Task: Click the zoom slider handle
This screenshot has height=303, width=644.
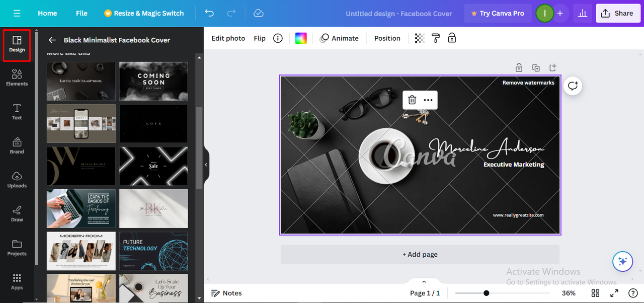Action: (486, 293)
